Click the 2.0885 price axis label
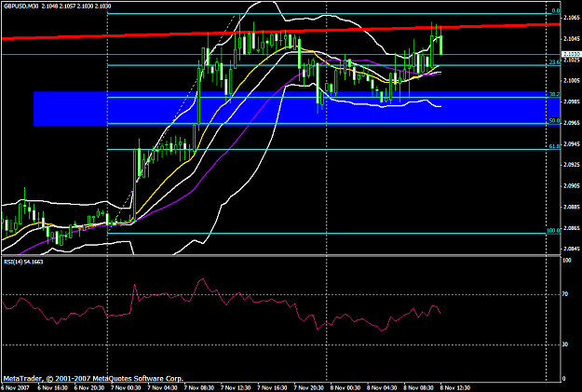 click(x=571, y=207)
